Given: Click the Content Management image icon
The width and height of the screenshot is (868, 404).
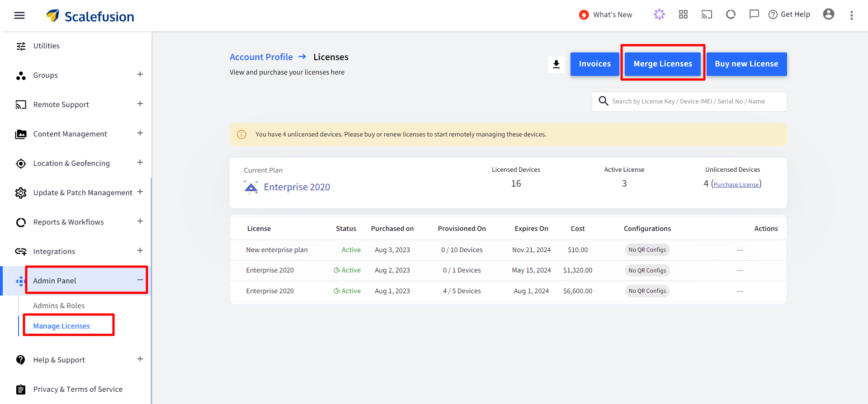Looking at the screenshot, I should point(21,134).
